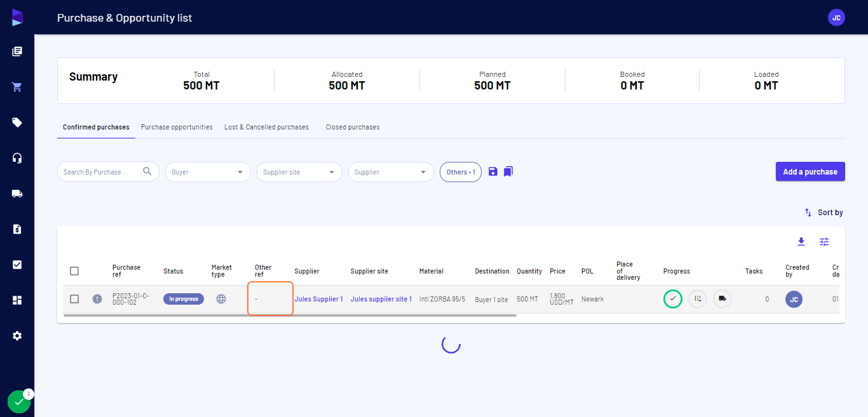Switch to Lost & Cancelled purchases tab
Viewport: 868px width, 417px height.
[x=266, y=127]
